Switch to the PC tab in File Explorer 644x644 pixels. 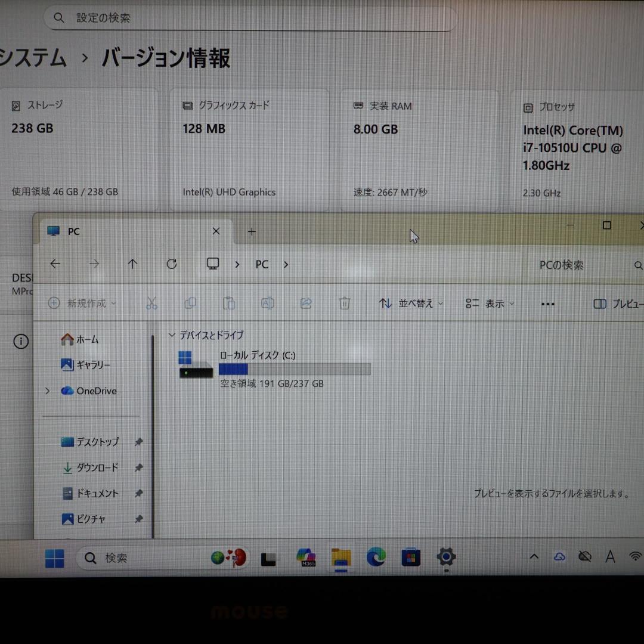click(x=73, y=231)
